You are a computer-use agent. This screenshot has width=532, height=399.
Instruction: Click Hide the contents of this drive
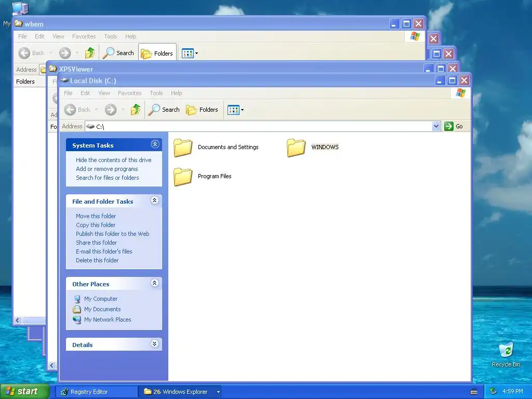(x=114, y=160)
